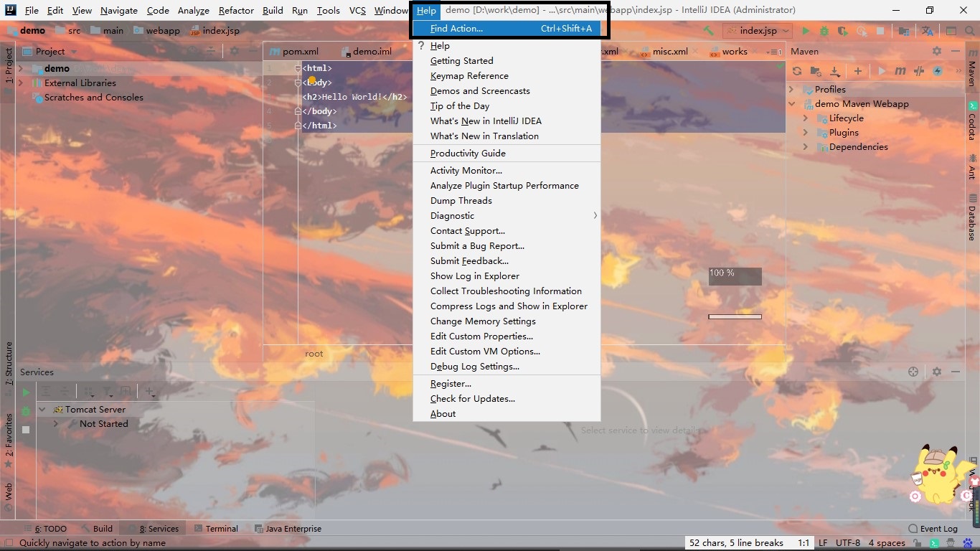980x551 pixels.
Task: Start debugging with the green bug icon
Action: tap(824, 31)
